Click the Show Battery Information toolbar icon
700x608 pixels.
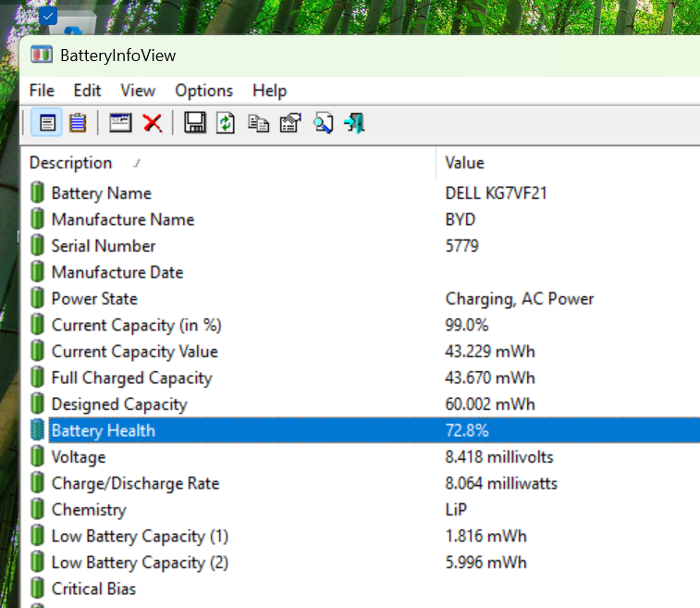pos(47,122)
